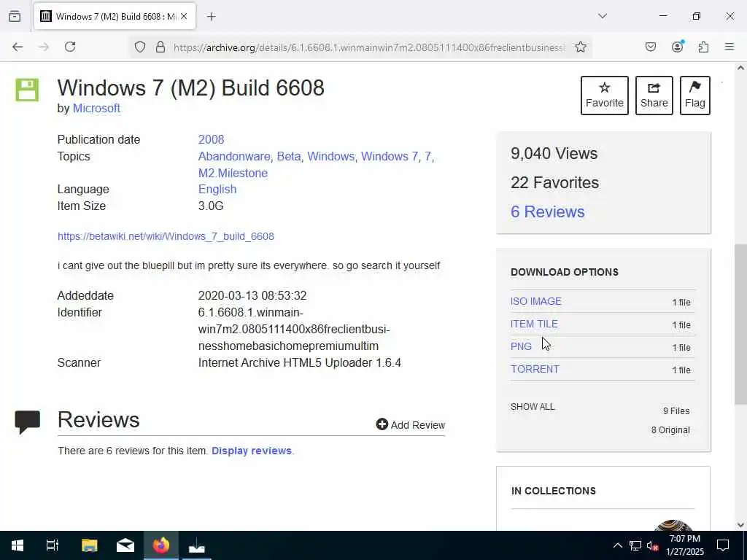Click SHOW ALL download files
Screen dimensions: 747x560
[533, 407]
